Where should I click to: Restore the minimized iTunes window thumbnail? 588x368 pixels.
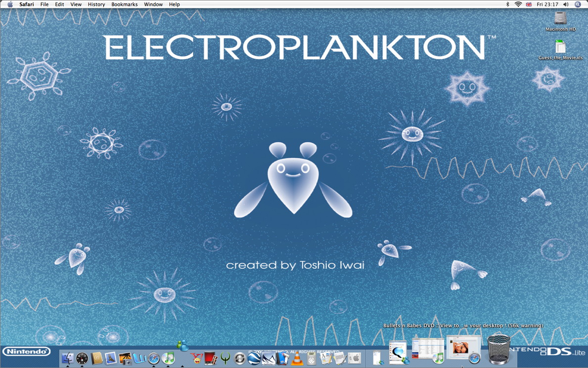[x=428, y=350]
